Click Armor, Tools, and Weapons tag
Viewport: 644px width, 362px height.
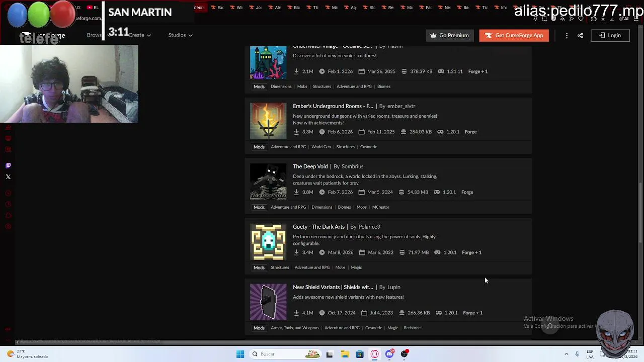pyautogui.click(x=295, y=328)
